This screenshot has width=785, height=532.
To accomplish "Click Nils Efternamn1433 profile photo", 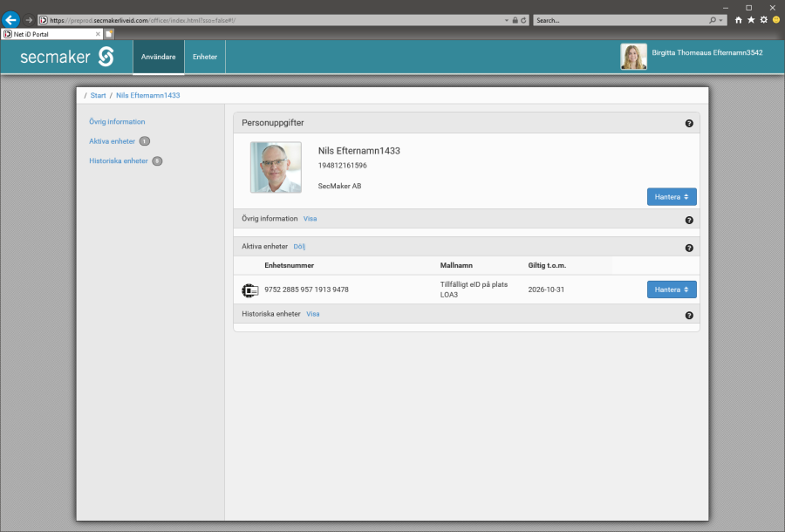I will point(276,167).
